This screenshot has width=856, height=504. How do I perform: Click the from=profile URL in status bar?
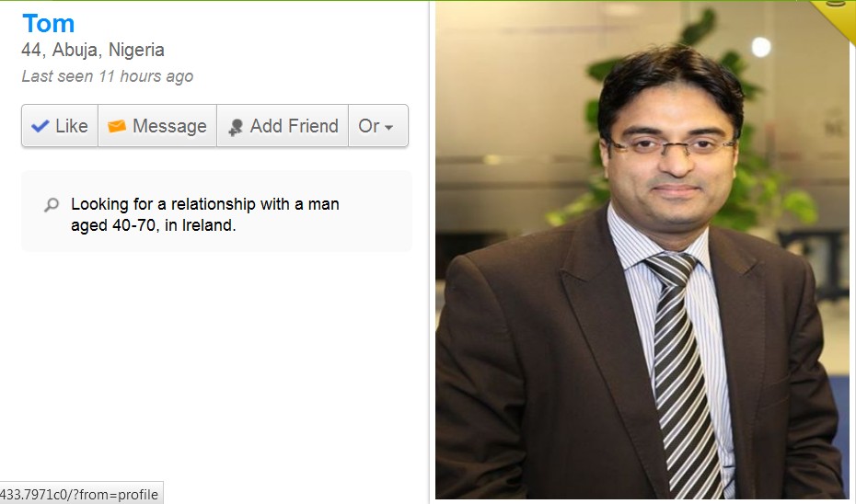point(79,495)
